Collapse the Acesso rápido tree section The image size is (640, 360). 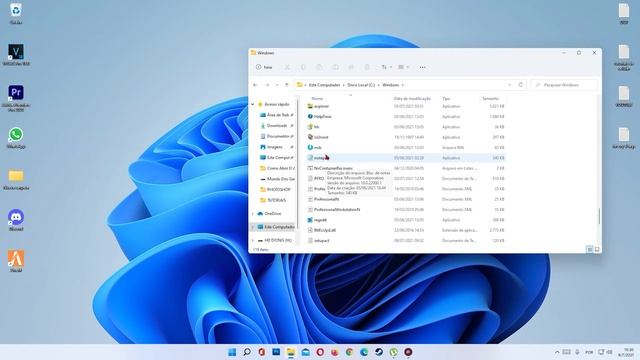(253, 104)
